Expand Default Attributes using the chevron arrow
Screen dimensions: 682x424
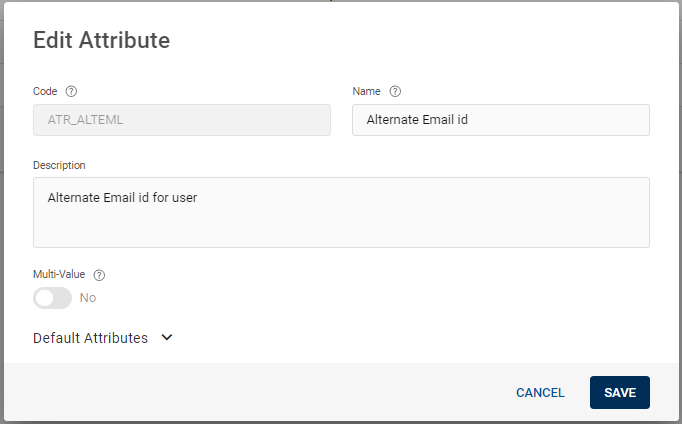167,338
